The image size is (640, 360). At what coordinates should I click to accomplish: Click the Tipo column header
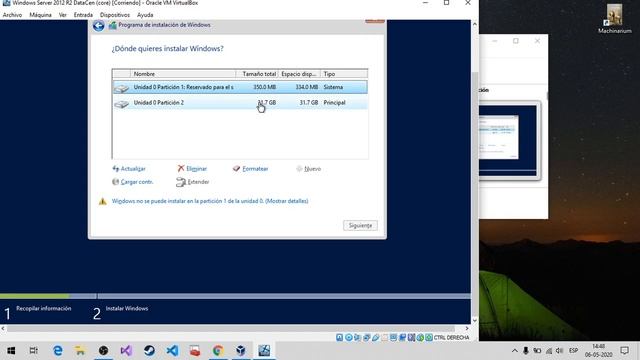coord(344,74)
